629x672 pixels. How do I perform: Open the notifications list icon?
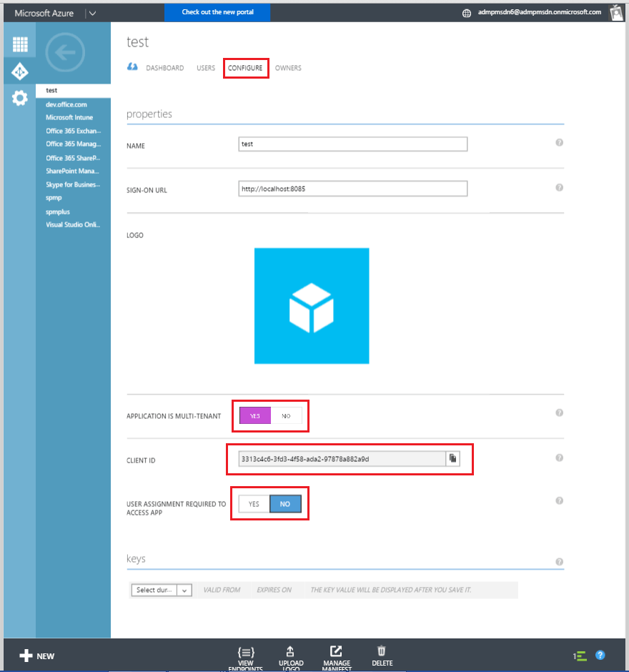580,656
